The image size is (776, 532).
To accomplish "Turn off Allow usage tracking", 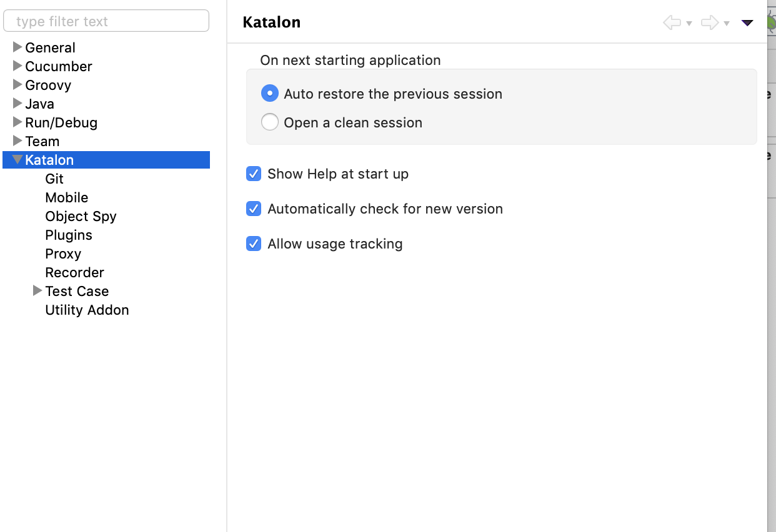I will click(254, 244).
